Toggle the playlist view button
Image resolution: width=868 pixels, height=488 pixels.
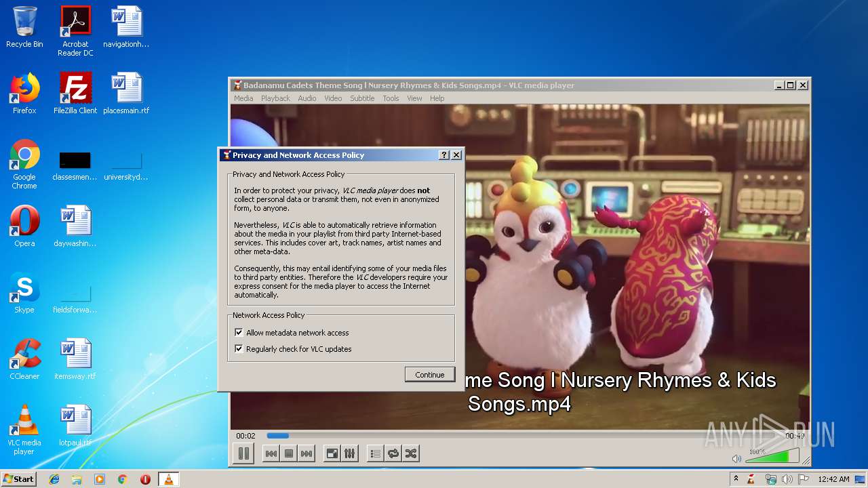point(375,453)
